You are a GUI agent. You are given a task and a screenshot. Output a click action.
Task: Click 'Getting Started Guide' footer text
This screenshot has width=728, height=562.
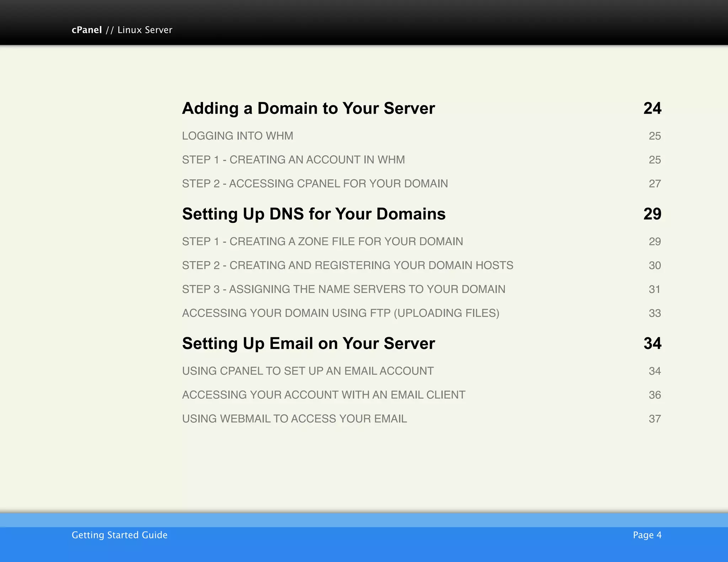coord(119,535)
